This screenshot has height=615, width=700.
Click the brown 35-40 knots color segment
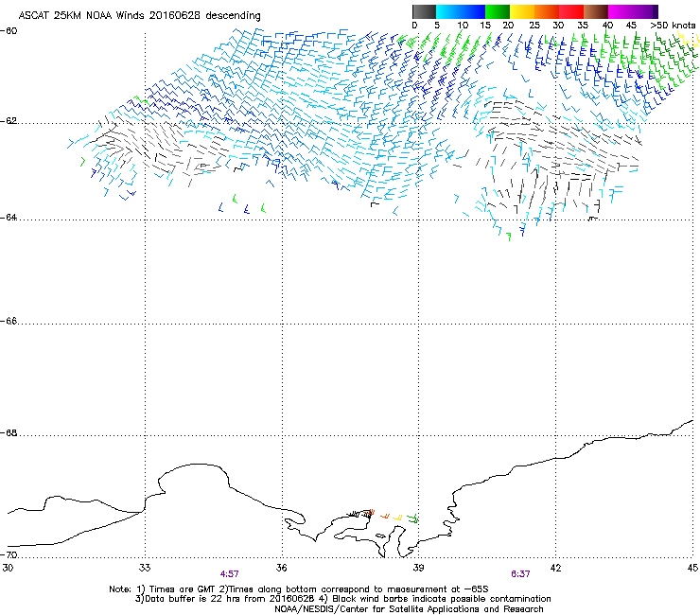tap(596, 11)
